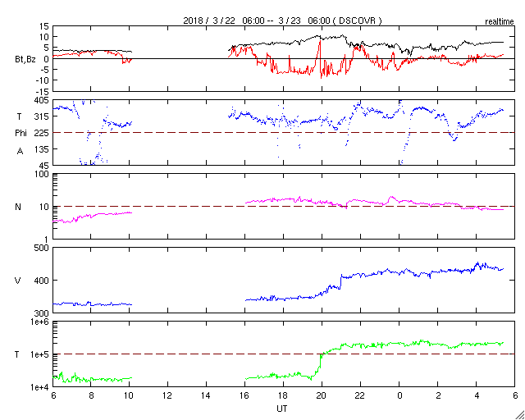Click the 'T' label above Phi
525x420 pixels.
click(x=18, y=116)
